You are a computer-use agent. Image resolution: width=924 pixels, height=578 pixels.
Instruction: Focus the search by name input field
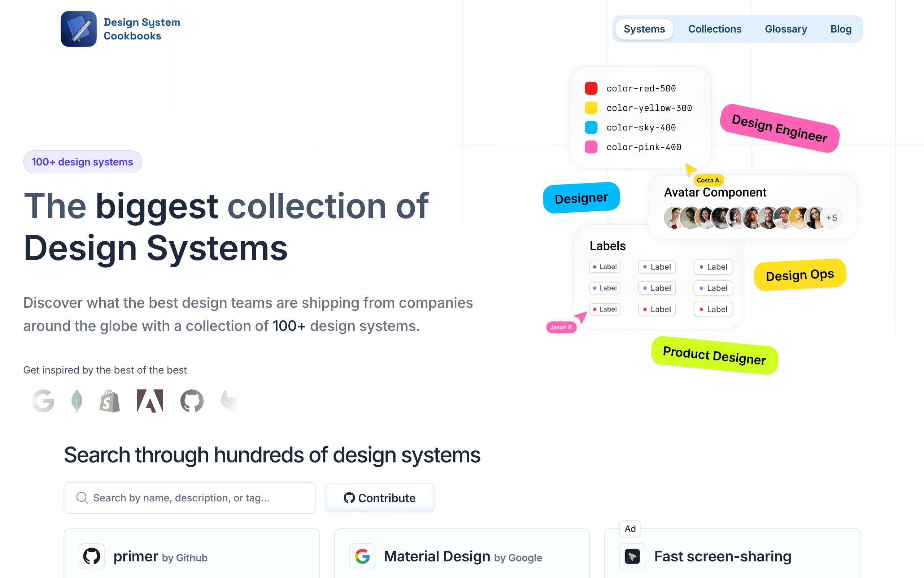[x=190, y=498]
